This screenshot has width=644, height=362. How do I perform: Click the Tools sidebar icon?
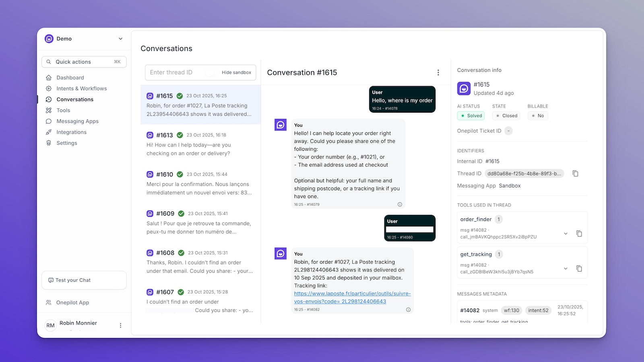pos(49,110)
